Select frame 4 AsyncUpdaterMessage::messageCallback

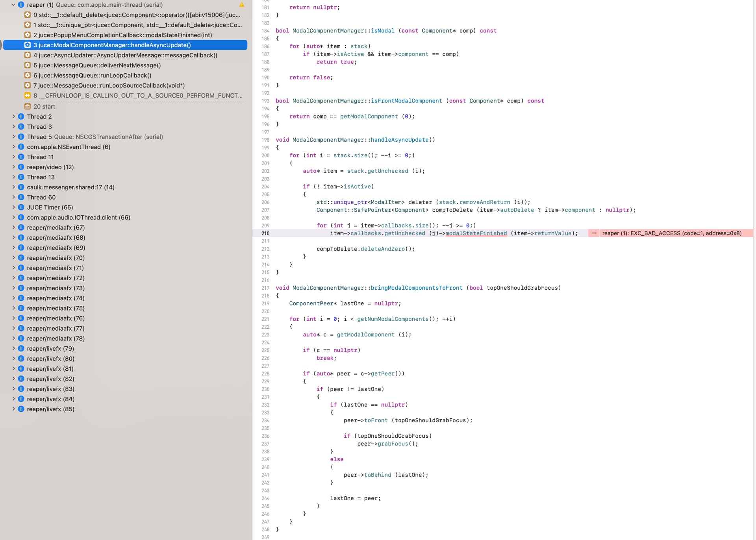125,55
